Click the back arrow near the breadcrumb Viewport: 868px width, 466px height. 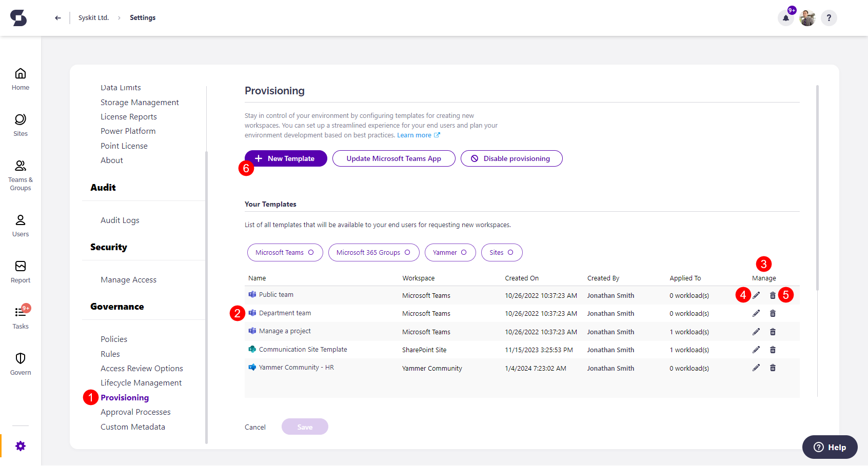[x=57, y=17]
